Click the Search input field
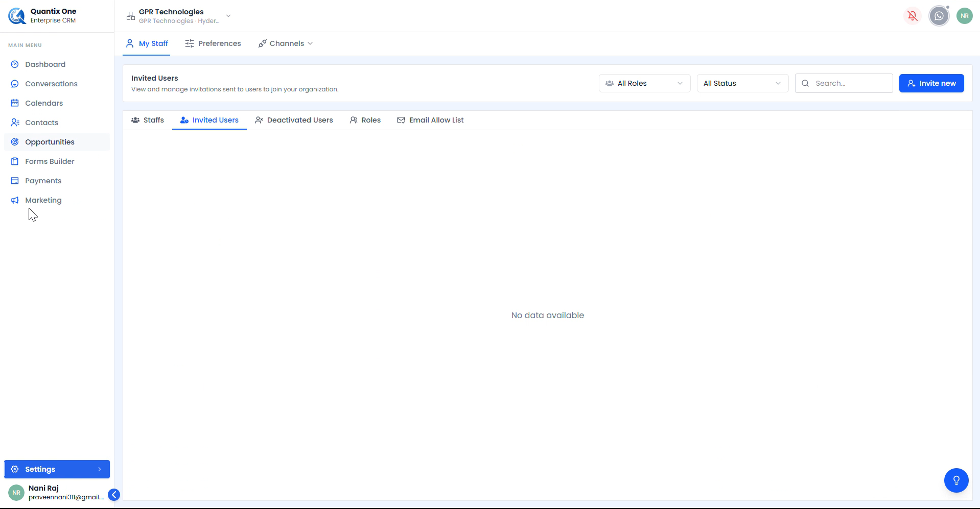 point(844,83)
